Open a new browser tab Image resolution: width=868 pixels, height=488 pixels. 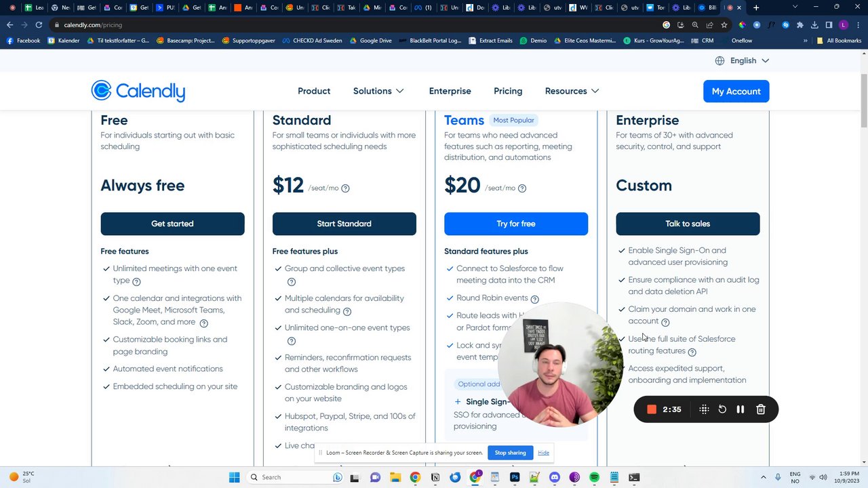[756, 7]
